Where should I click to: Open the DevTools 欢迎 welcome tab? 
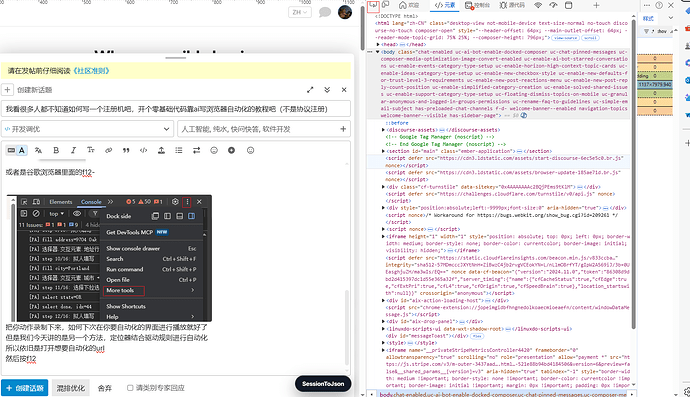pyautogui.click(x=409, y=5)
